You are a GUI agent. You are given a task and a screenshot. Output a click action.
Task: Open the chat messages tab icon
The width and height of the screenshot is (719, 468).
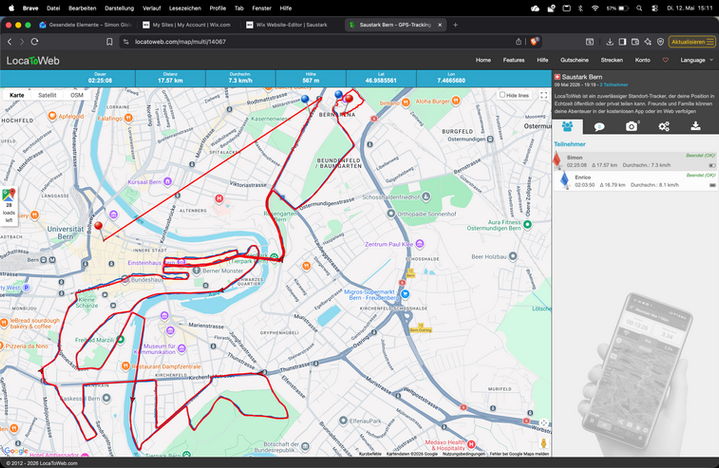pyautogui.click(x=599, y=127)
